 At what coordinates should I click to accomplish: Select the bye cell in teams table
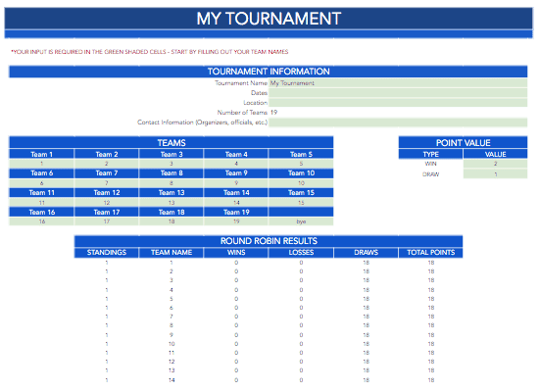pos(301,221)
